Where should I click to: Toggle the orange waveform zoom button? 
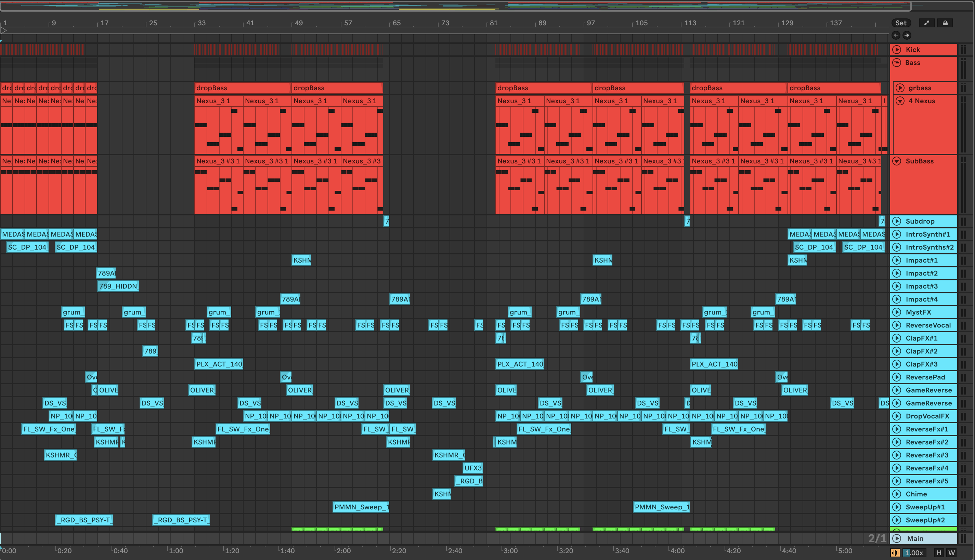point(895,553)
